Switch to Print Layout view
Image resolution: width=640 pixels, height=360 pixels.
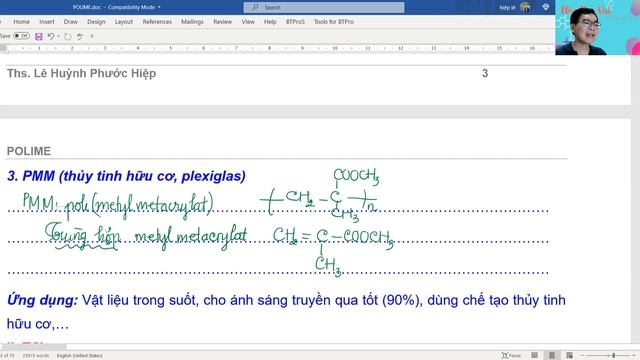point(552,356)
